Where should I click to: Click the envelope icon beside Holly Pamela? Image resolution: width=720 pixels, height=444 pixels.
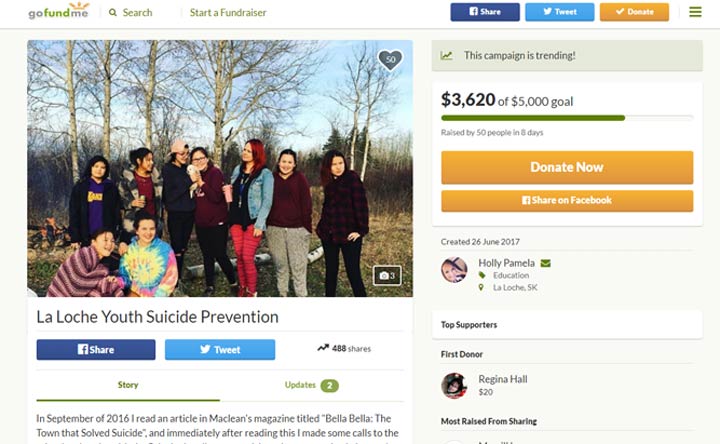(x=546, y=263)
